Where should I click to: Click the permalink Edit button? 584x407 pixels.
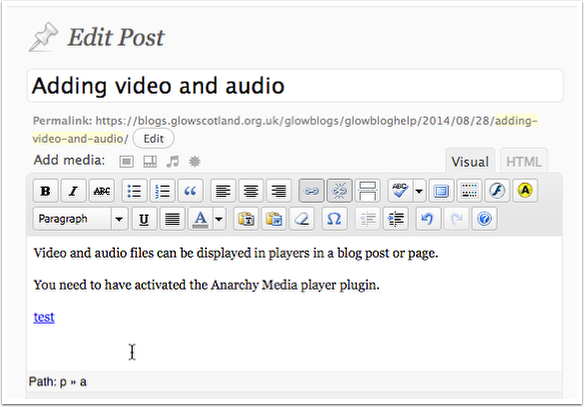[x=153, y=139]
